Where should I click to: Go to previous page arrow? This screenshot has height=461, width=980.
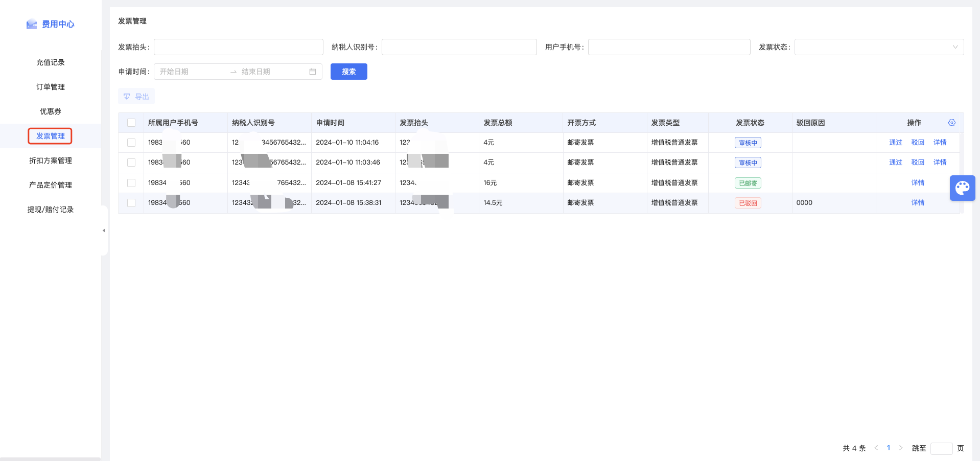point(876,448)
